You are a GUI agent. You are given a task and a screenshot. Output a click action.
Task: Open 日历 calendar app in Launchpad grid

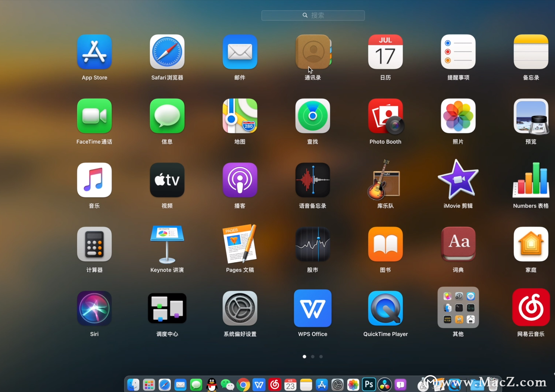point(386,52)
